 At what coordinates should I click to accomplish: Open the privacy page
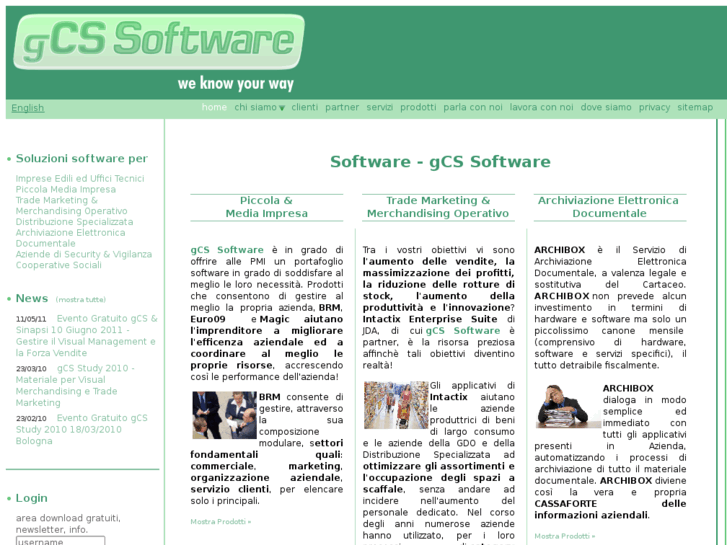pos(654,107)
